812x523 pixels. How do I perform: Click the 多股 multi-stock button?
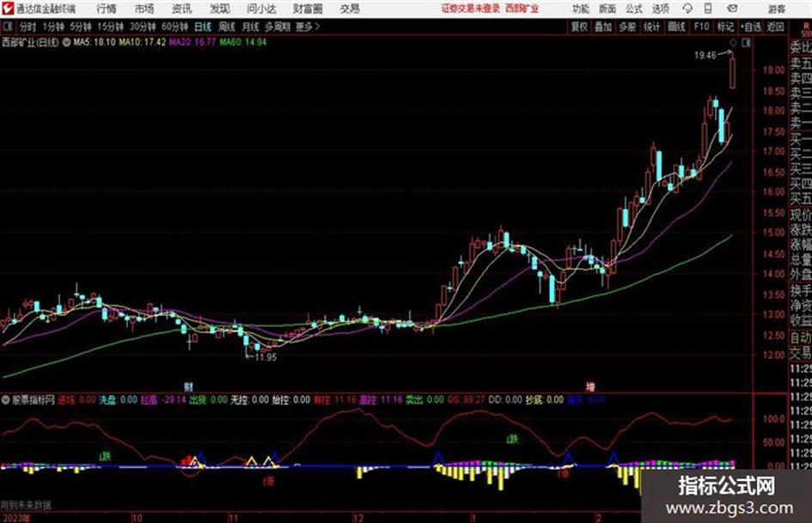627,27
